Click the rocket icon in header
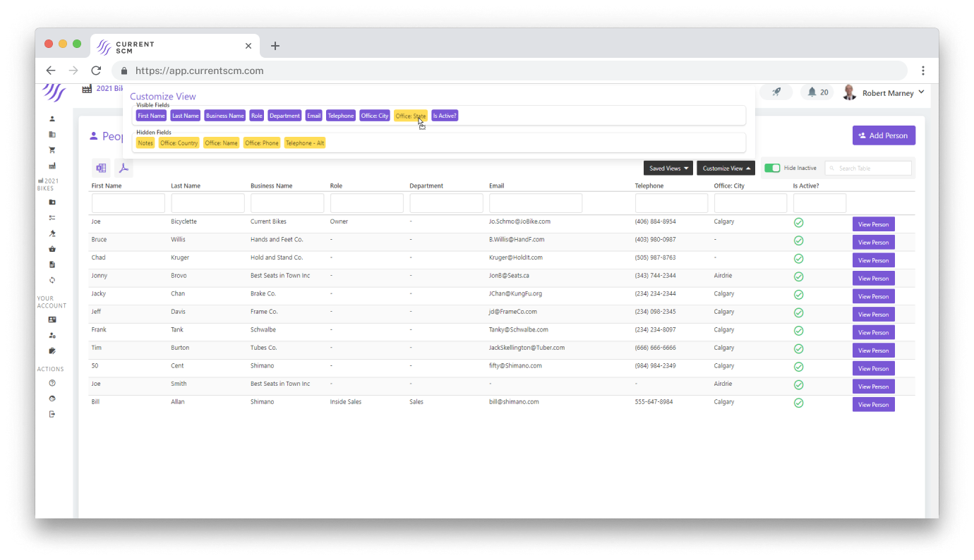 (x=776, y=92)
